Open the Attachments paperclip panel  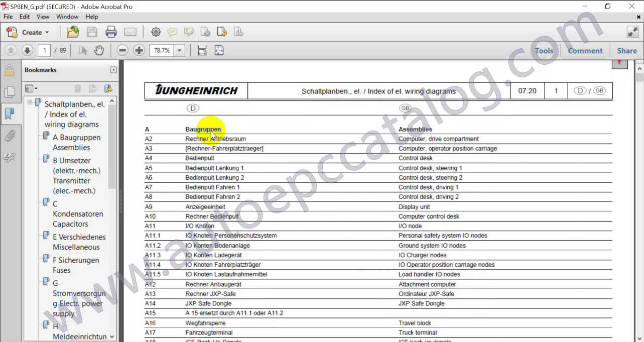[x=10, y=136]
